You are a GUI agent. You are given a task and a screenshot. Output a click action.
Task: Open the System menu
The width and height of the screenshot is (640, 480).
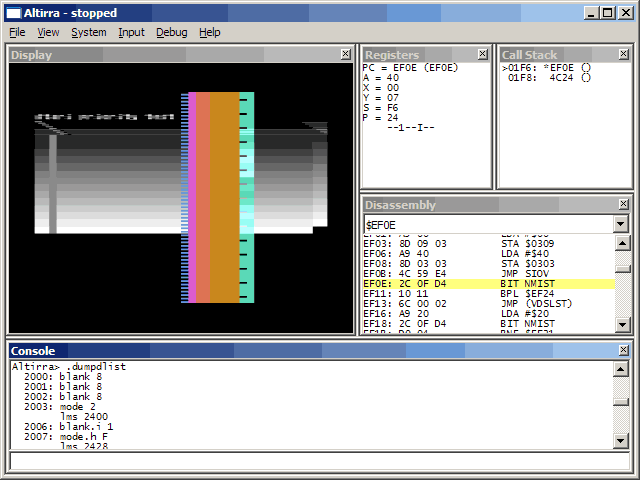(88, 32)
